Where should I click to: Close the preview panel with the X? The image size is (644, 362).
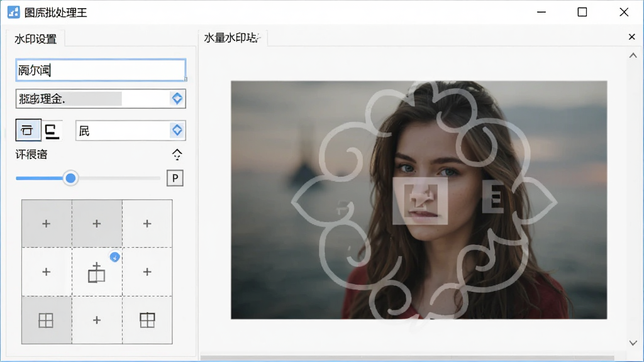[631, 37]
